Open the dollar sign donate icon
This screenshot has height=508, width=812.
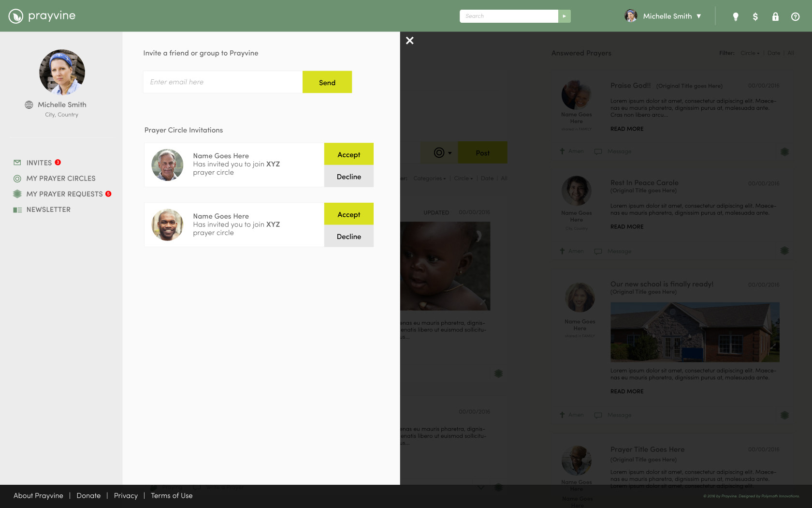point(755,16)
